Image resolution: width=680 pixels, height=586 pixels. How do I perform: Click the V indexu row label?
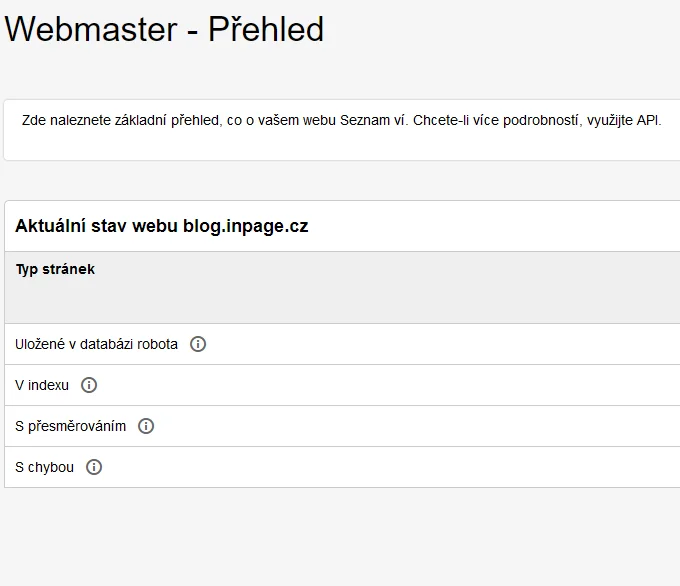(x=42, y=385)
